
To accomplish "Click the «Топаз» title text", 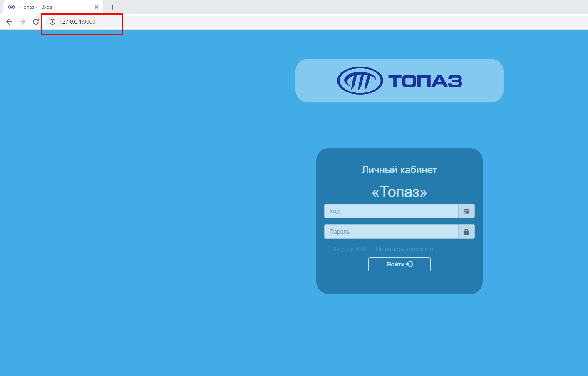I will point(399,192).
